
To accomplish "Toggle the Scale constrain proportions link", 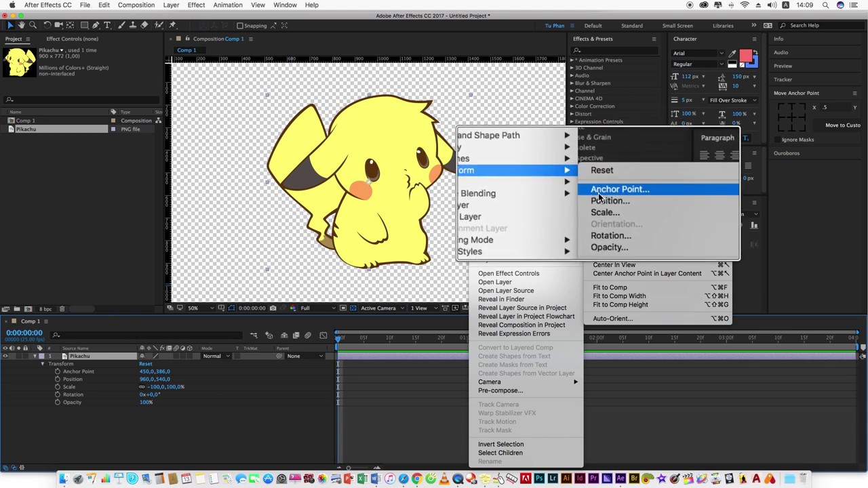I will click(142, 386).
